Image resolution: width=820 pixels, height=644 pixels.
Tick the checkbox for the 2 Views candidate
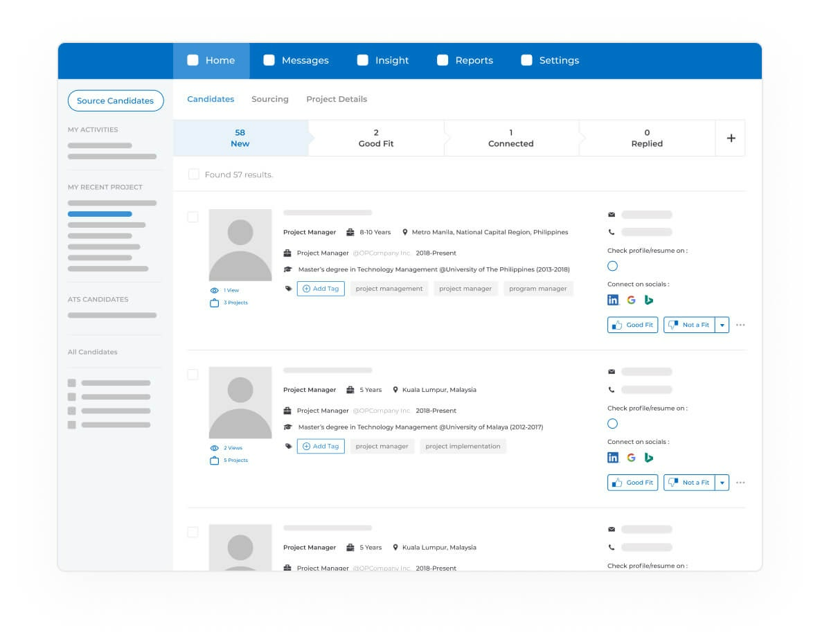tap(193, 374)
